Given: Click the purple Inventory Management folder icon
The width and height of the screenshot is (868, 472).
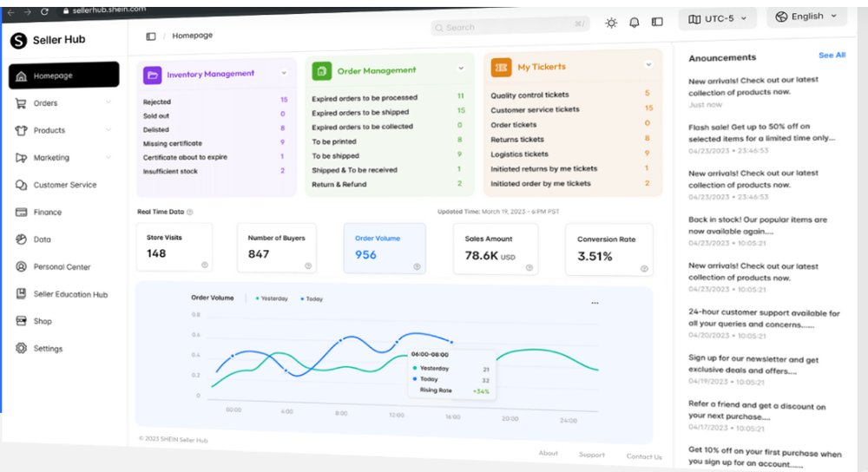Looking at the screenshot, I should 152,75.
